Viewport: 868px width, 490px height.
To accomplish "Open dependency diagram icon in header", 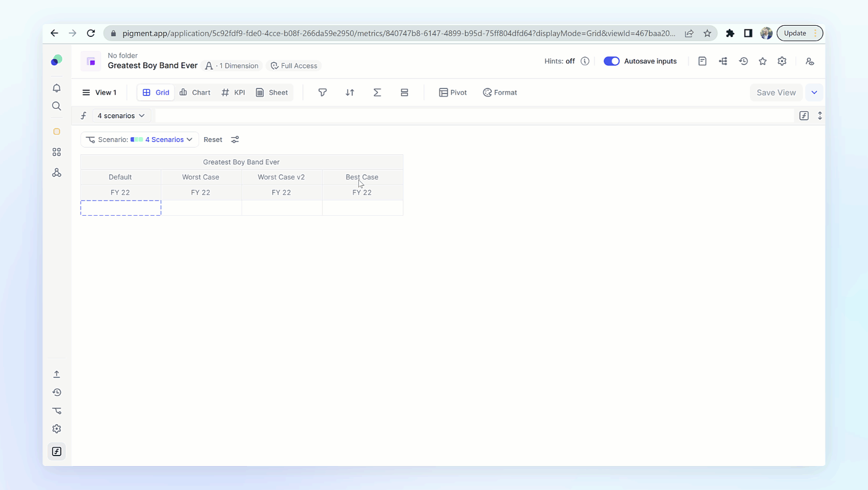I will pos(723,61).
